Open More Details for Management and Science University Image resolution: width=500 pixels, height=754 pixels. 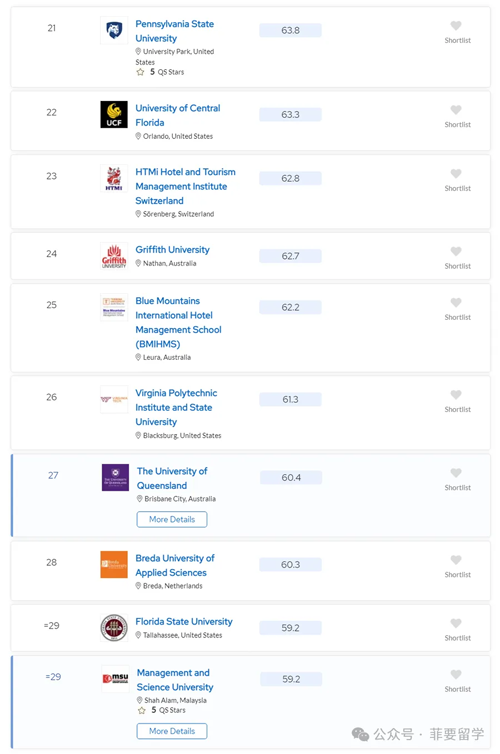click(172, 731)
